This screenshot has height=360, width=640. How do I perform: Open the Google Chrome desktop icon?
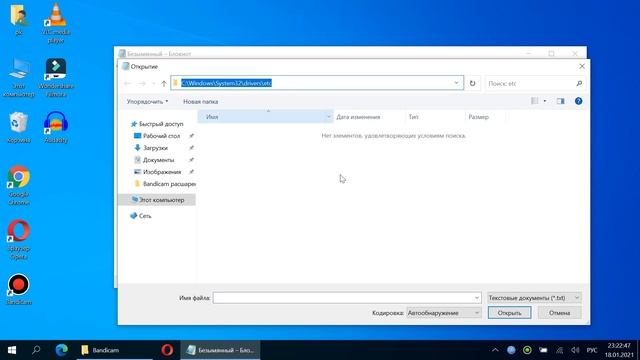[18, 184]
